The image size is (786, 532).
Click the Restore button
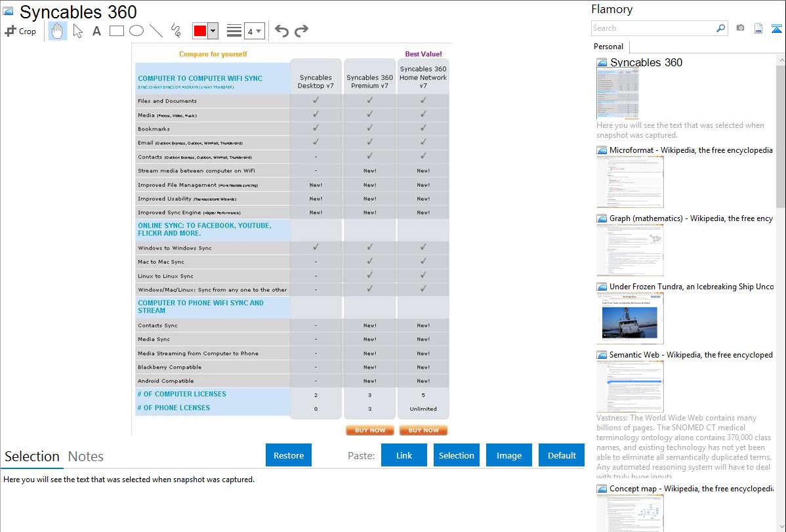(x=289, y=455)
